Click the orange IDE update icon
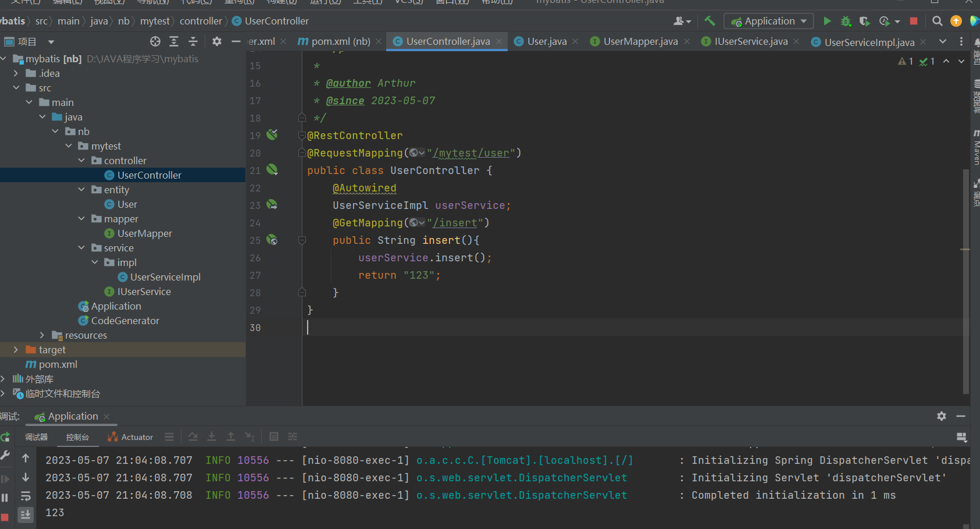The height and width of the screenshot is (529, 980). tap(956, 21)
